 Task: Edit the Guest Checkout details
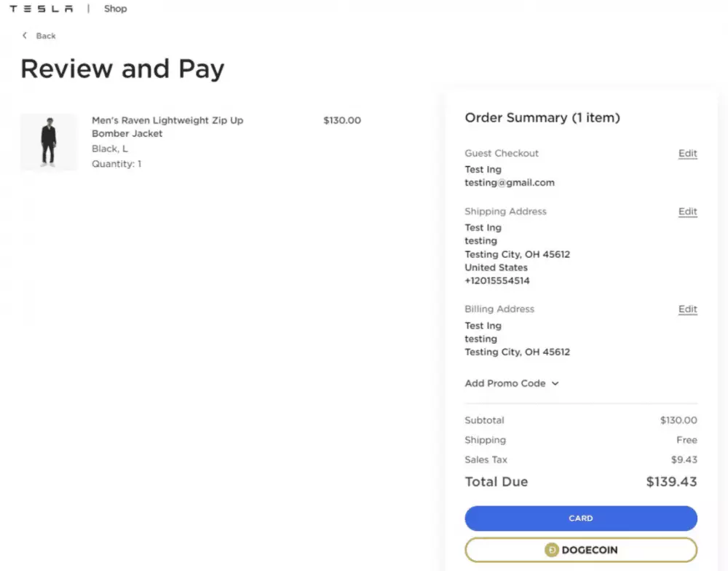[687, 154]
